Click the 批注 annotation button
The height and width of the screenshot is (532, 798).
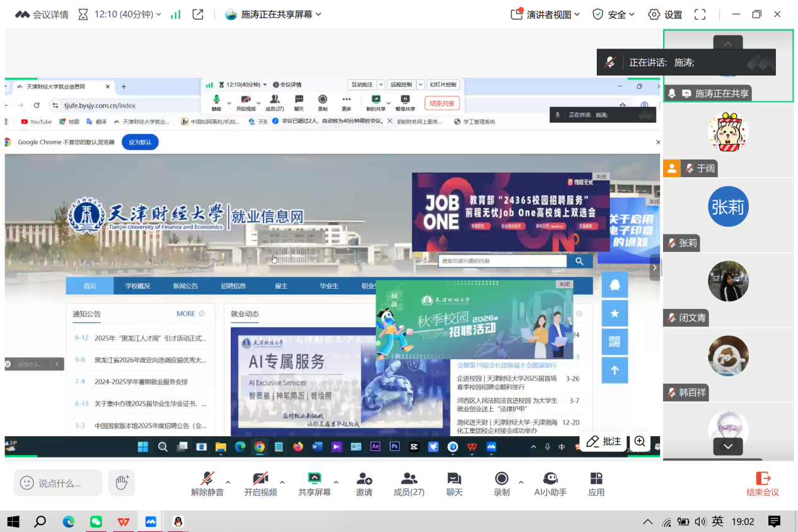[603, 442]
